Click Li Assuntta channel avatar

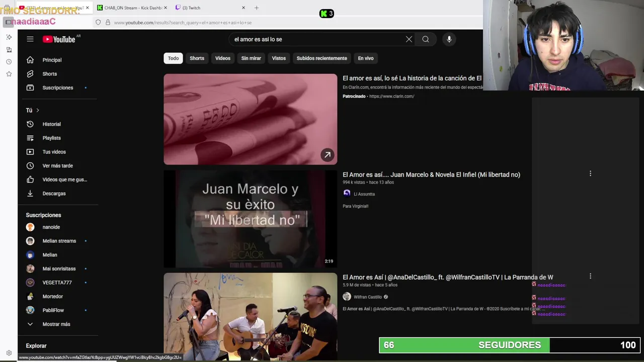click(347, 194)
